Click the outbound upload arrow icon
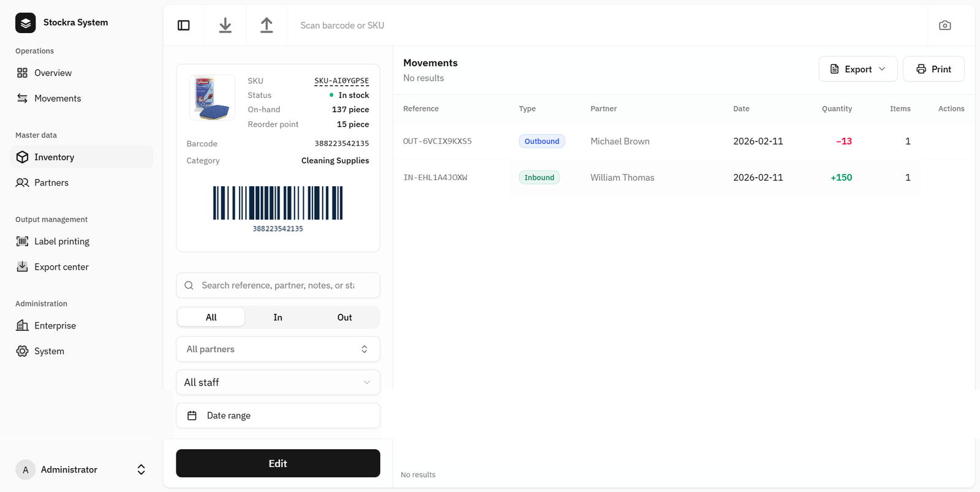 [x=266, y=25]
